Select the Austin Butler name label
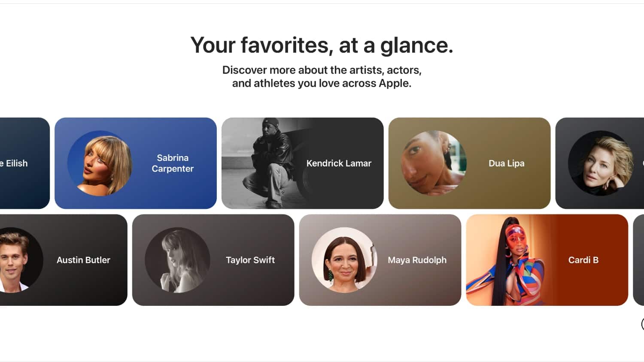 click(x=83, y=260)
